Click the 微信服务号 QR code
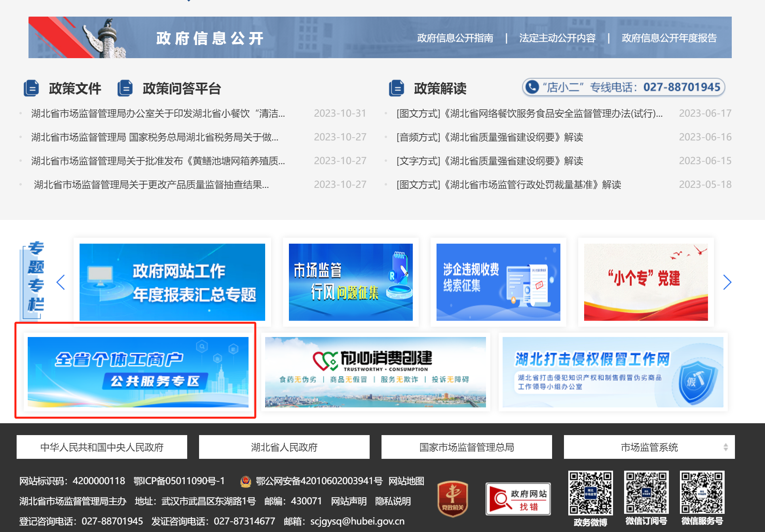The image size is (765, 532). (702, 492)
